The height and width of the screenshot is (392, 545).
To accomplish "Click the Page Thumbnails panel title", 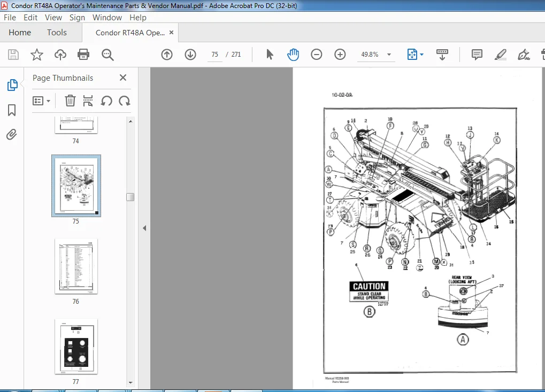I will (63, 78).
